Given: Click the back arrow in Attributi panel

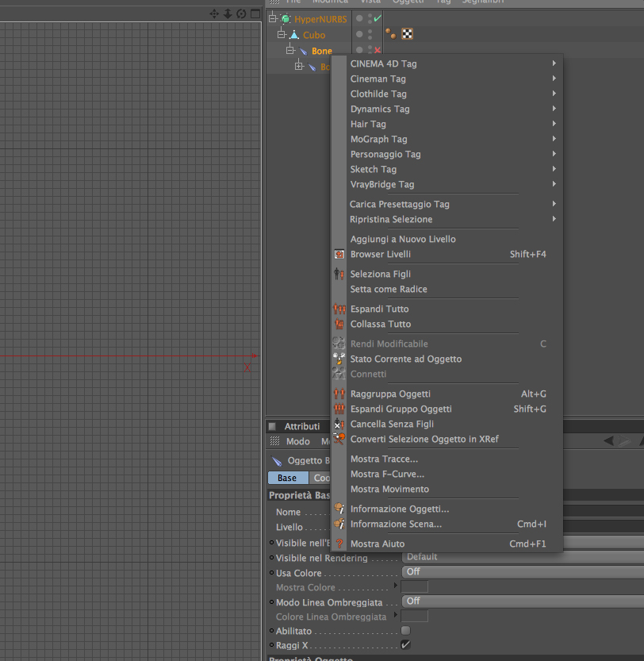Looking at the screenshot, I should [x=608, y=441].
